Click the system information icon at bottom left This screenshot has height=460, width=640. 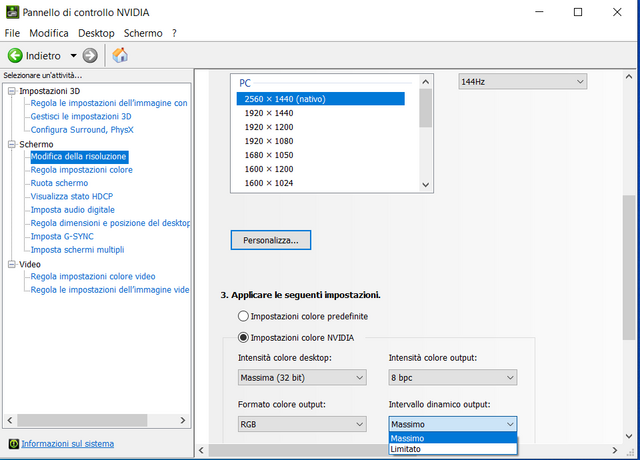14,444
